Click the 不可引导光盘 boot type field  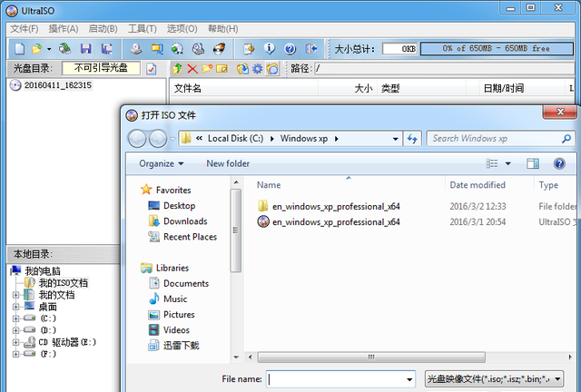click(101, 68)
